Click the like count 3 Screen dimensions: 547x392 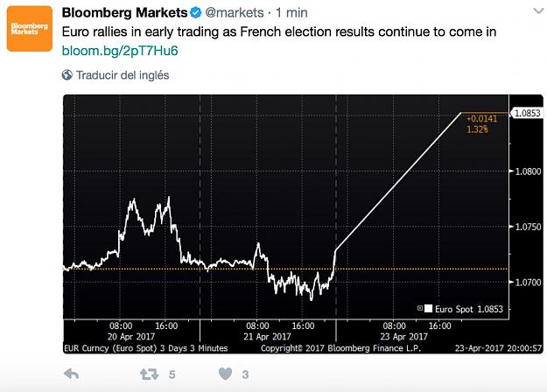coord(245,374)
